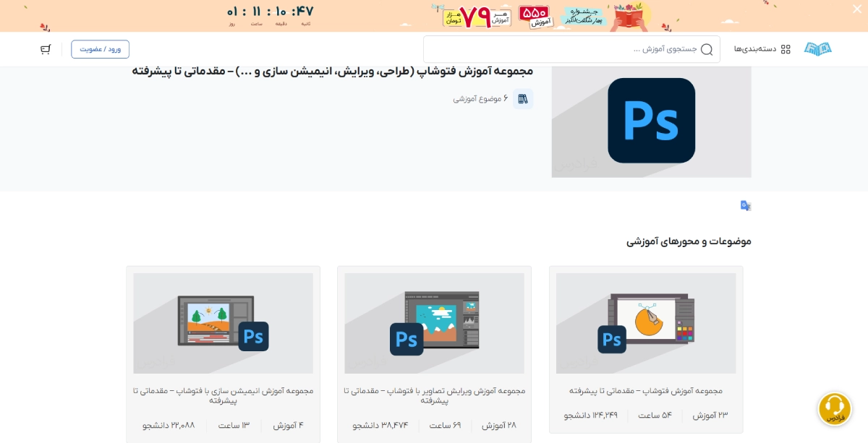Viewport: 868px width, 443px height.
Task: Click the categories grid icon beside دسته‌بندی‌ها
Action: click(786, 48)
